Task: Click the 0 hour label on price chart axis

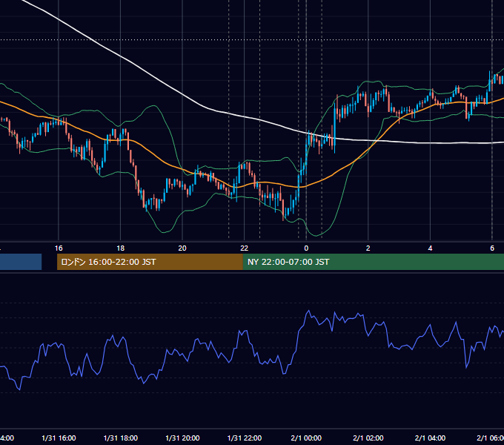Action: click(x=306, y=248)
